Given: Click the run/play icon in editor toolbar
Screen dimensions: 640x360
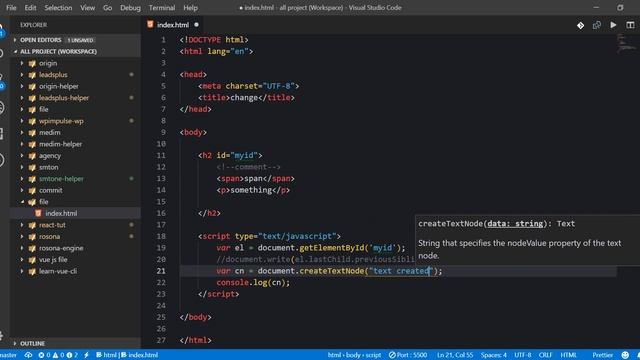Looking at the screenshot, I should click(x=613, y=25).
